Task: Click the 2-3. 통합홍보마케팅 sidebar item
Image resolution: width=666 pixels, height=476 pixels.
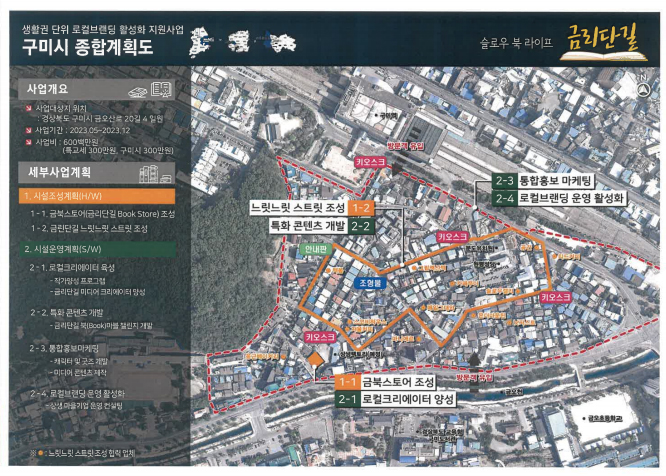Action: point(64,349)
